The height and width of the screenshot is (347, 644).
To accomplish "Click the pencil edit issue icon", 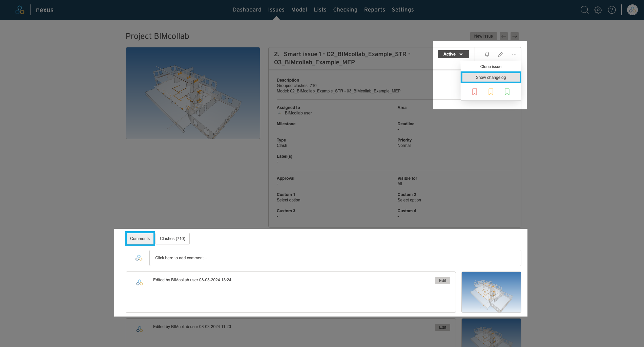I will pyautogui.click(x=501, y=54).
